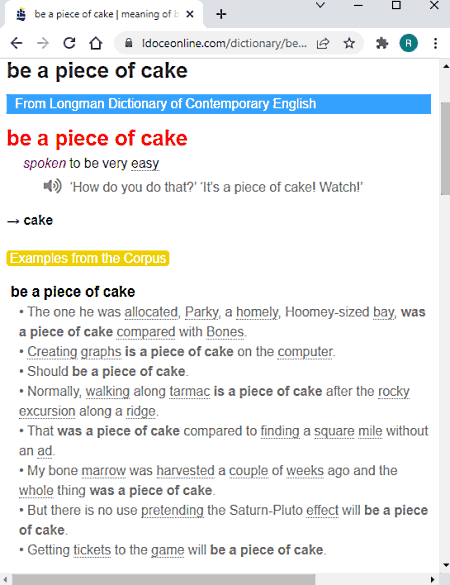Follow the 'cake' cross-reference link

(38, 220)
